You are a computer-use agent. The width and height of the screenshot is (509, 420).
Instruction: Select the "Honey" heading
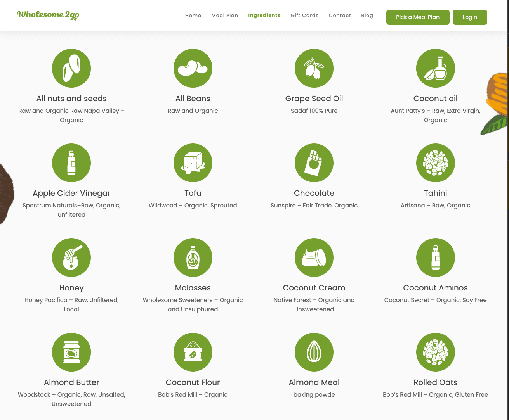(x=71, y=288)
